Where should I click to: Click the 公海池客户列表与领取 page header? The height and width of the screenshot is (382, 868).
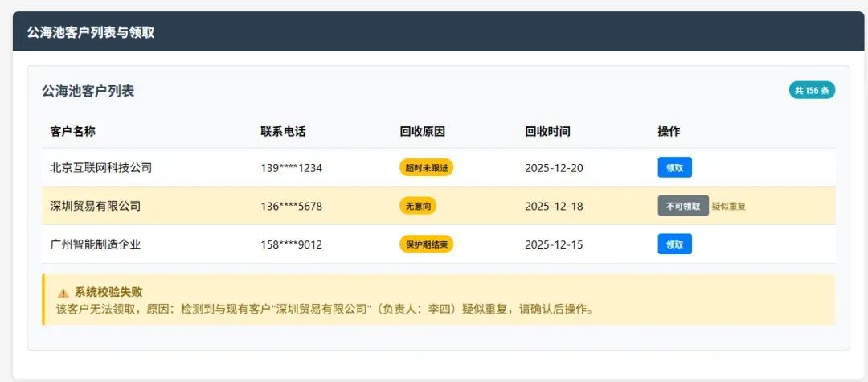(x=91, y=32)
